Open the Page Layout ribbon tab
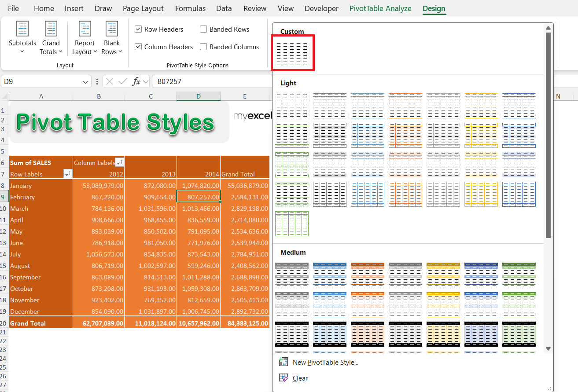578x392 pixels. 143,8
